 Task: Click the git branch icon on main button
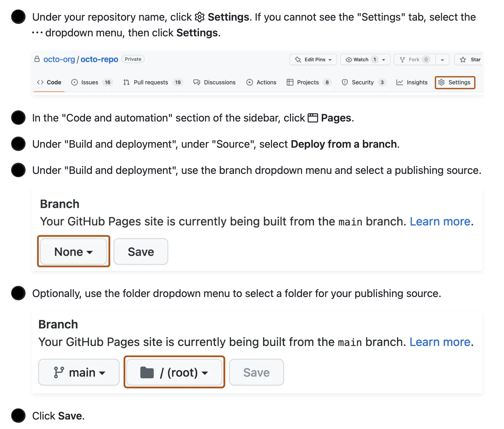coord(59,372)
